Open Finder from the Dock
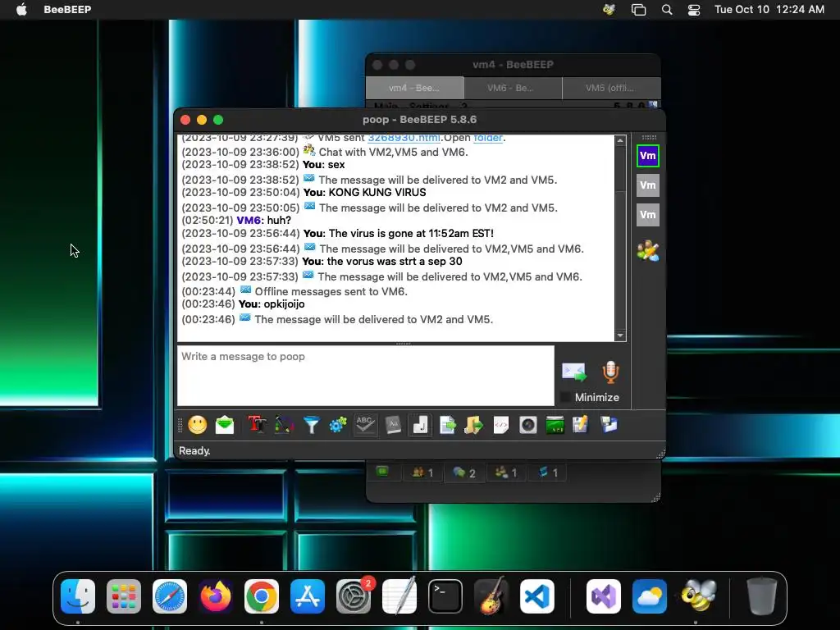The image size is (840, 630). click(x=78, y=596)
